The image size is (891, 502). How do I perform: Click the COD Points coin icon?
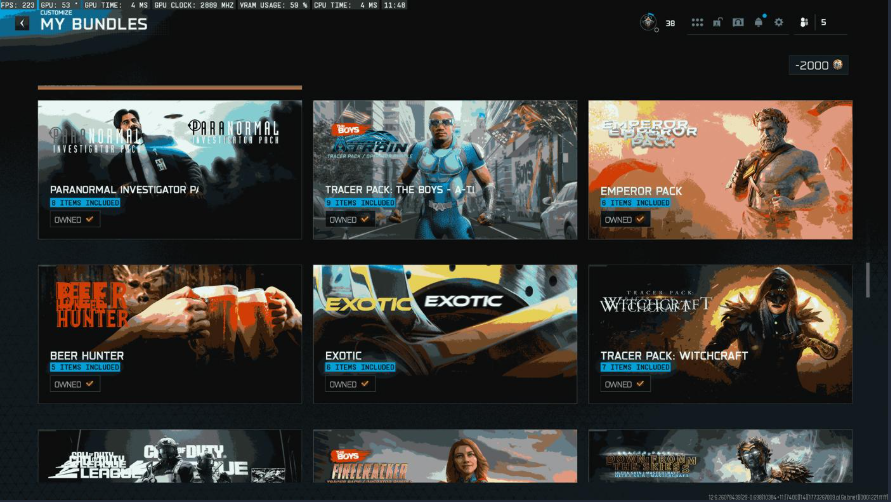838,65
